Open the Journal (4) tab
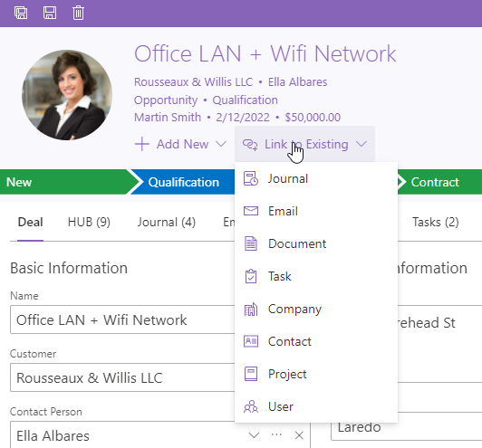The image size is (482, 448). click(x=167, y=222)
